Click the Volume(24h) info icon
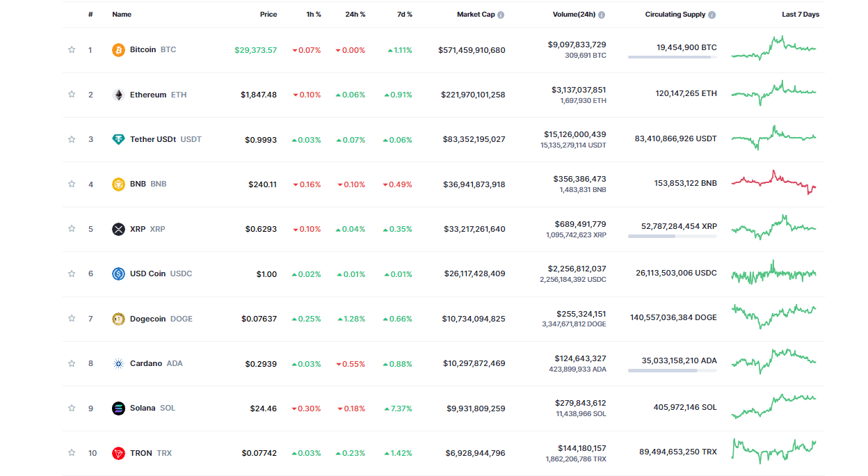Image resolution: width=868 pixels, height=476 pixels. pyautogui.click(x=602, y=15)
